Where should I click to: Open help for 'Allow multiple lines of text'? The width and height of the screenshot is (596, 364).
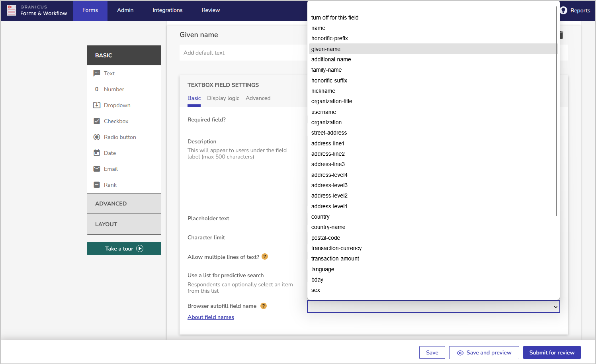pyautogui.click(x=265, y=256)
